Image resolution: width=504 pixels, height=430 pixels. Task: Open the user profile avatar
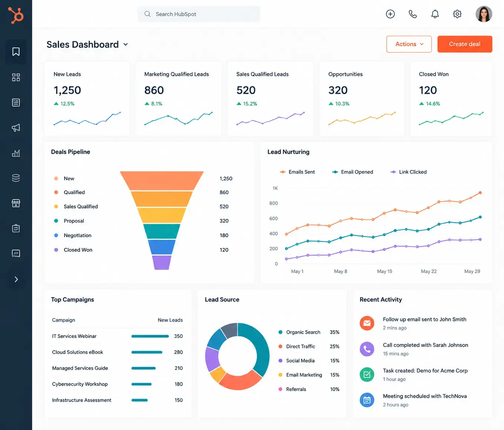(484, 14)
